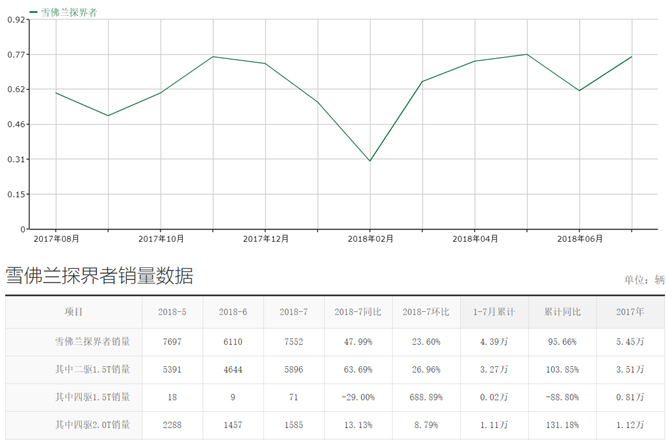Click the 3.27万 cell
The width and height of the screenshot is (666, 440).
tap(494, 369)
